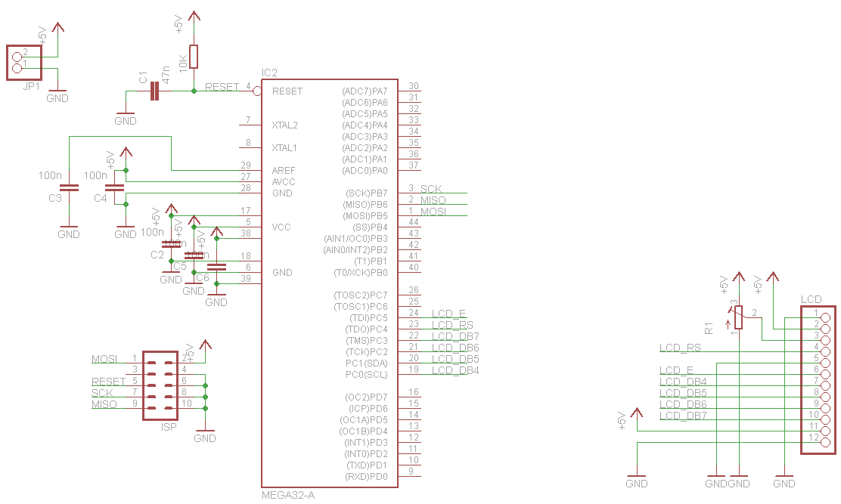
Task: Click the PC1(SDA) pin label
Action: (366, 363)
